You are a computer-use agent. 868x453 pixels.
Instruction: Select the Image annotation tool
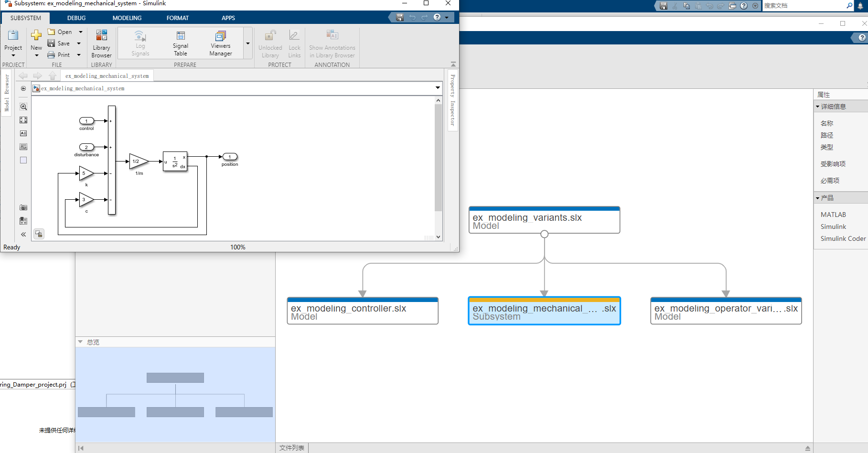point(23,147)
